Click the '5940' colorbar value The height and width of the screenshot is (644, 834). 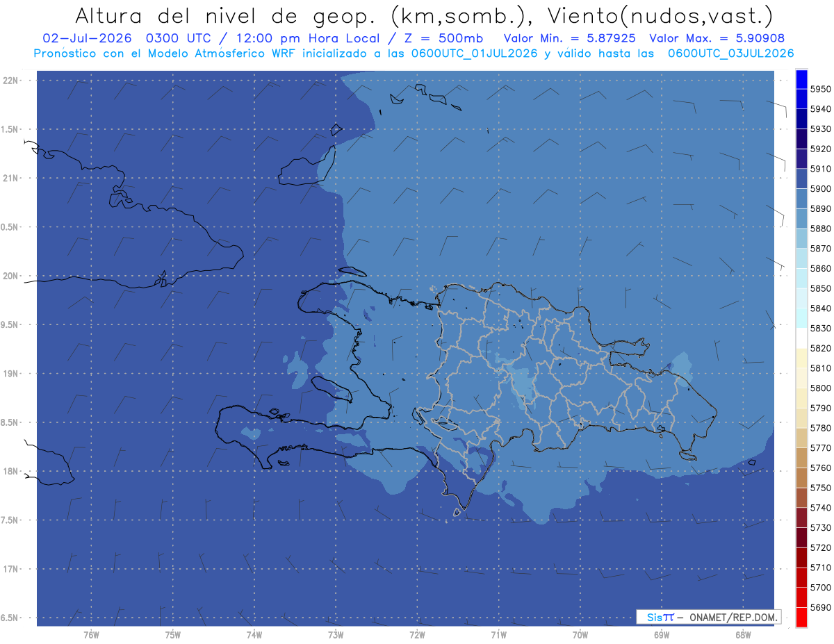point(821,109)
